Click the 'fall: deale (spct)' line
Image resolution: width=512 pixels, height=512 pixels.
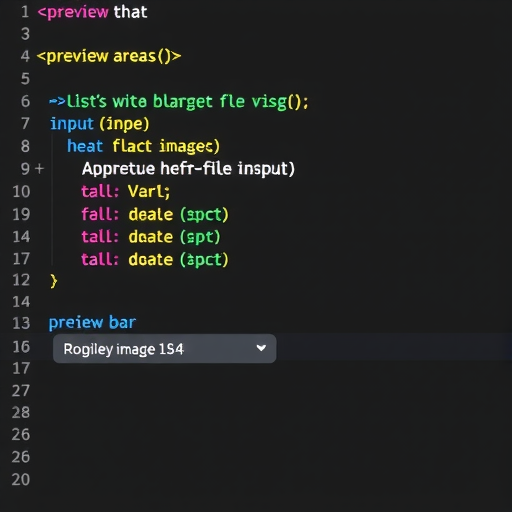coord(155,214)
